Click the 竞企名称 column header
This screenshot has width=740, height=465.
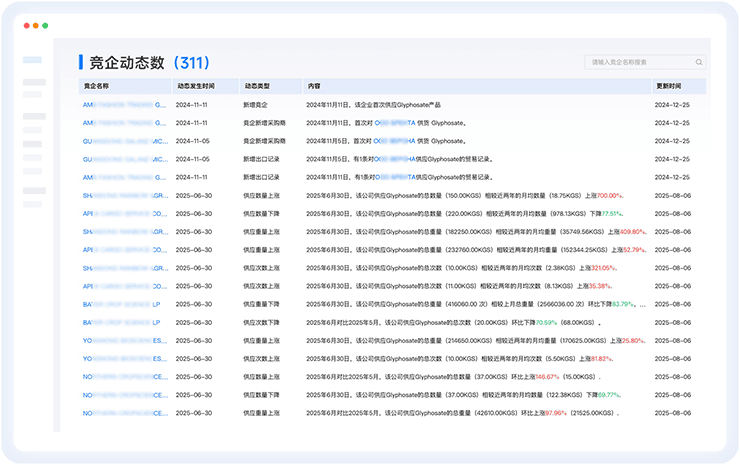pos(96,86)
